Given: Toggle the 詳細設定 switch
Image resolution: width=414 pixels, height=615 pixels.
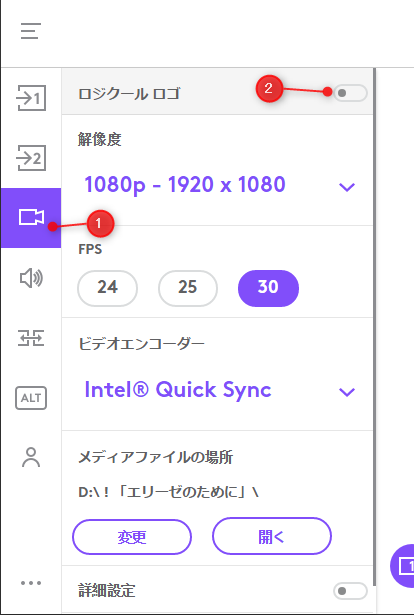Looking at the screenshot, I should [350, 591].
